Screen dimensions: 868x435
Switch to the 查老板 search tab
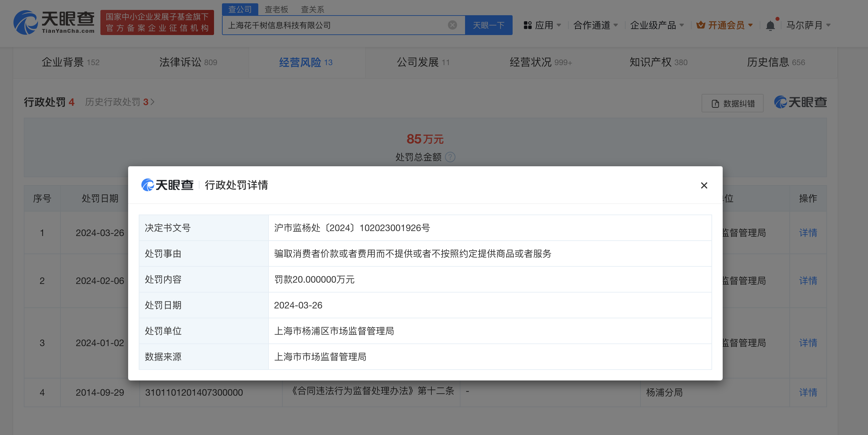[276, 9]
